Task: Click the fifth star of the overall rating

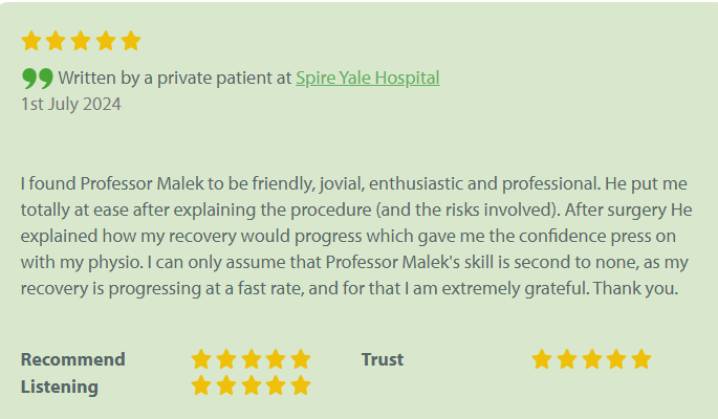Action: tap(131, 41)
